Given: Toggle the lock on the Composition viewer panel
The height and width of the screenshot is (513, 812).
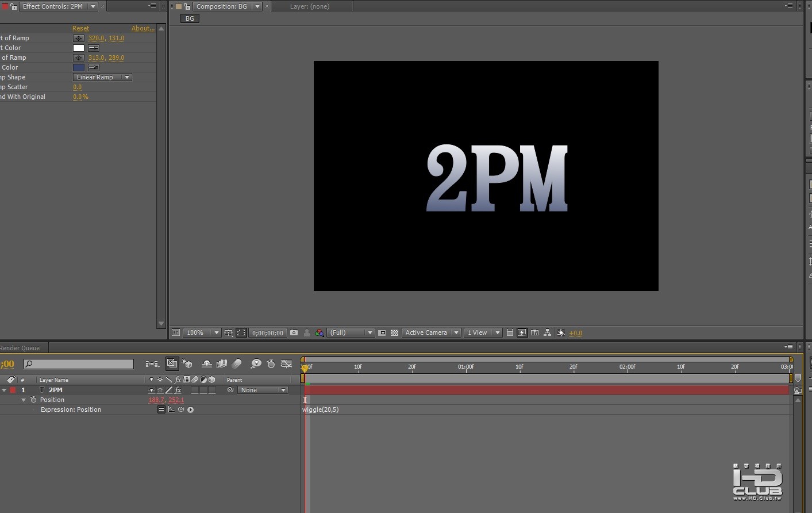Looking at the screenshot, I should click(x=187, y=6).
